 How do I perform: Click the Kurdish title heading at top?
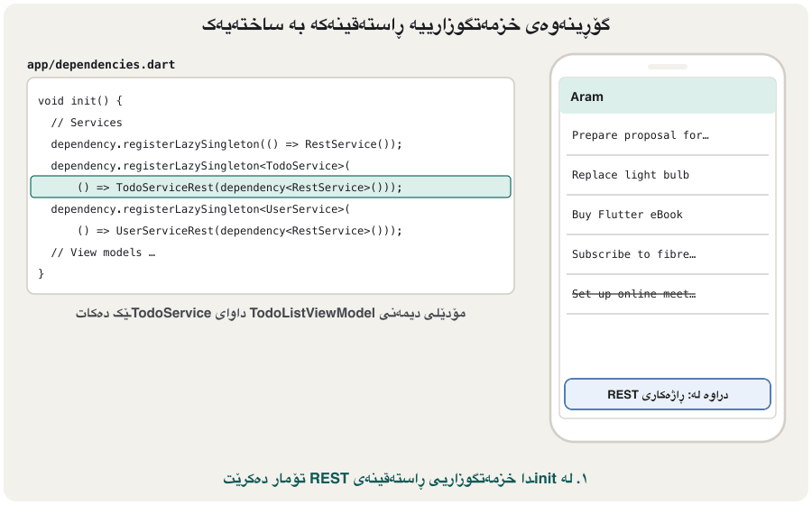tap(405, 25)
